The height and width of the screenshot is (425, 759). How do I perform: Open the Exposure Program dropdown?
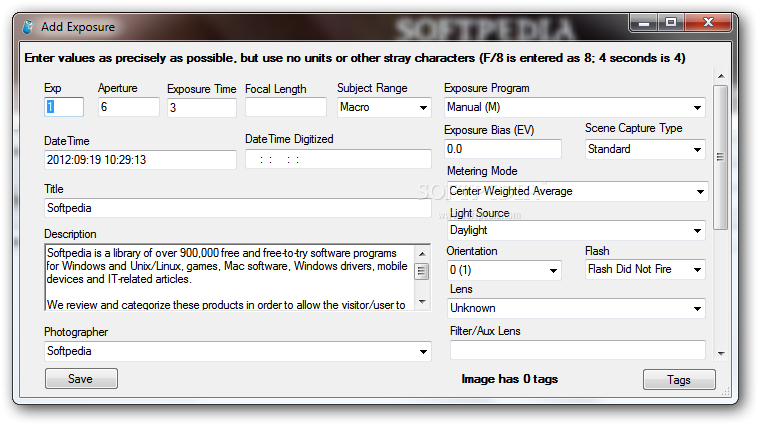pyautogui.click(x=575, y=107)
